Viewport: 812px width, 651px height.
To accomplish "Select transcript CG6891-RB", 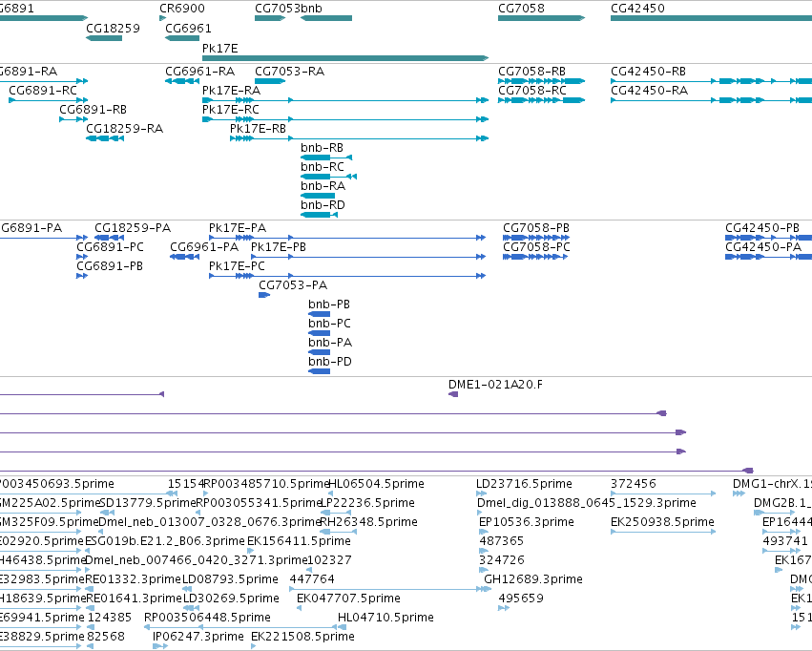I will click(x=73, y=119).
